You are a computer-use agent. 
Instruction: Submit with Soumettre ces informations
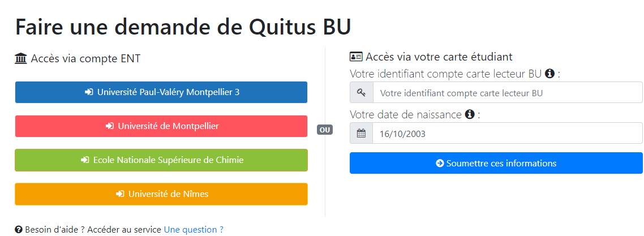[x=496, y=163]
